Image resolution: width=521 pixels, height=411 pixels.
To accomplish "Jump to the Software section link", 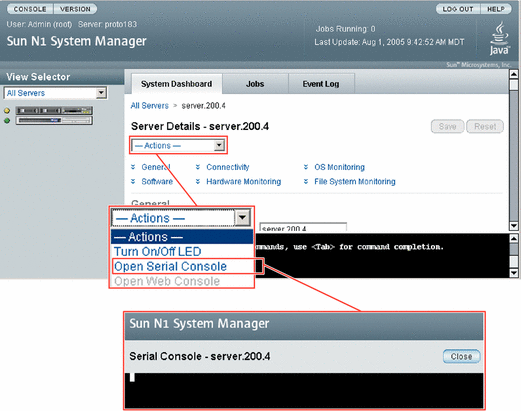I will pyautogui.click(x=157, y=181).
